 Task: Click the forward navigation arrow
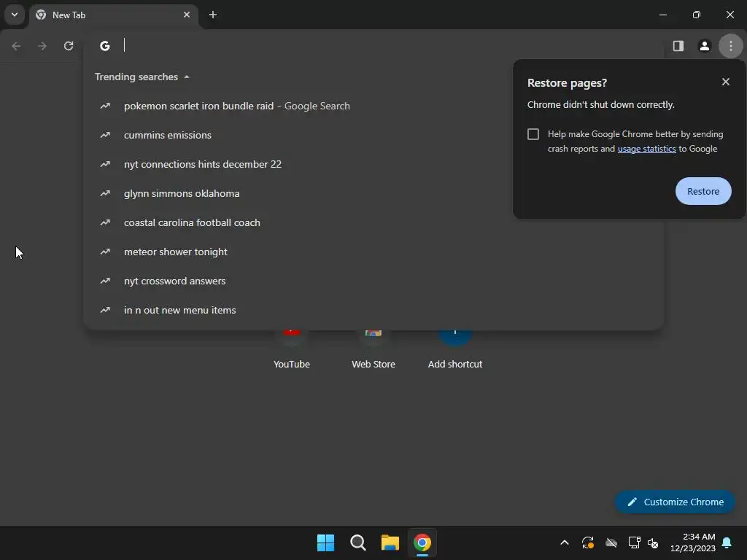click(42, 46)
